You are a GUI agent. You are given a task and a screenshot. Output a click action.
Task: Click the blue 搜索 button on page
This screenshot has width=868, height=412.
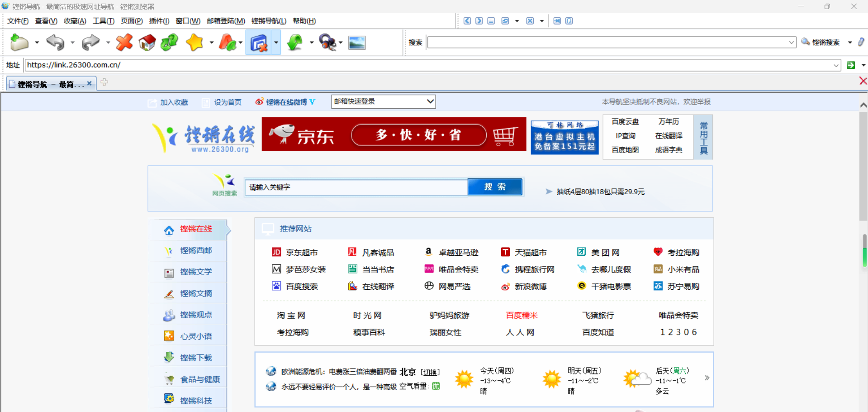pos(495,187)
